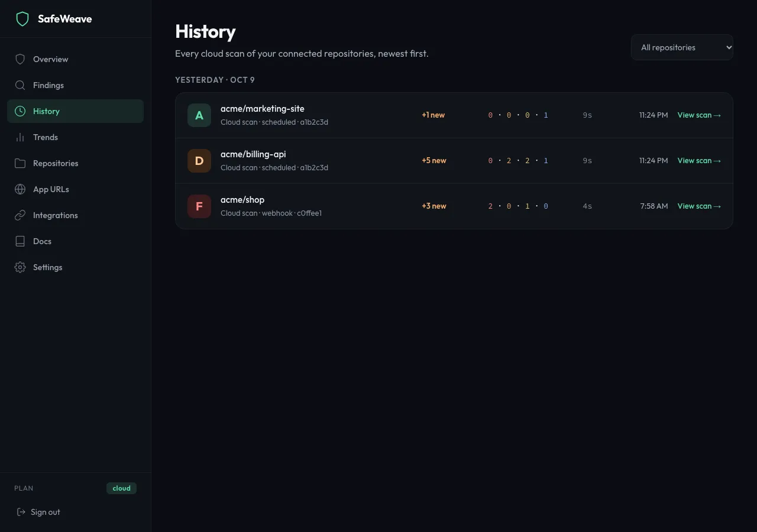Click the 4s scan duration
The image size is (757, 532).
pos(587,206)
